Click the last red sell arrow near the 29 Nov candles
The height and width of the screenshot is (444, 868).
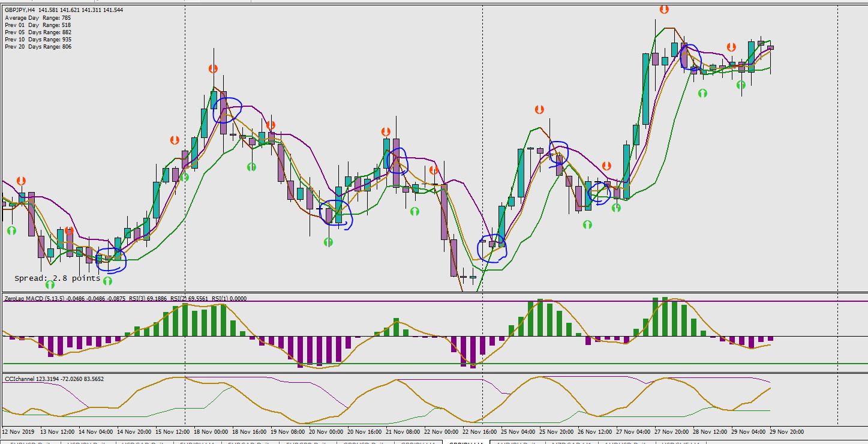(x=731, y=47)
